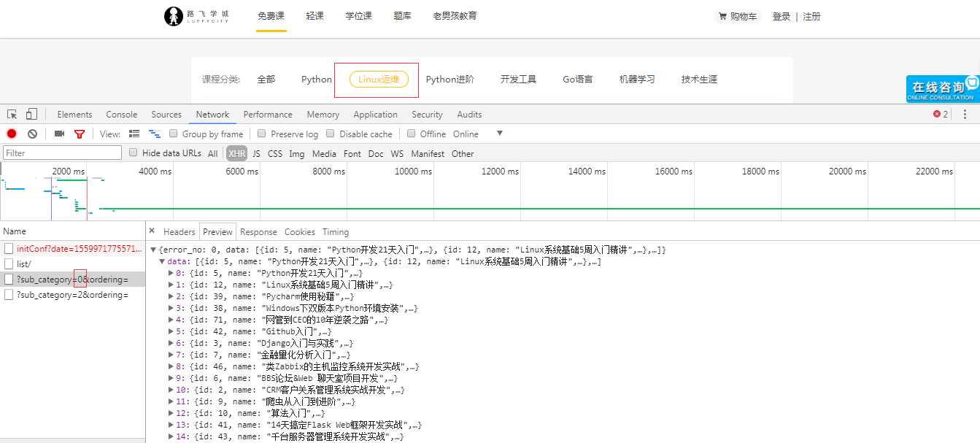This screenshot has height=443, width=980.
Task: Open the shopping cart 购物车
Action: pyautogui.click(x=738, y=16)
